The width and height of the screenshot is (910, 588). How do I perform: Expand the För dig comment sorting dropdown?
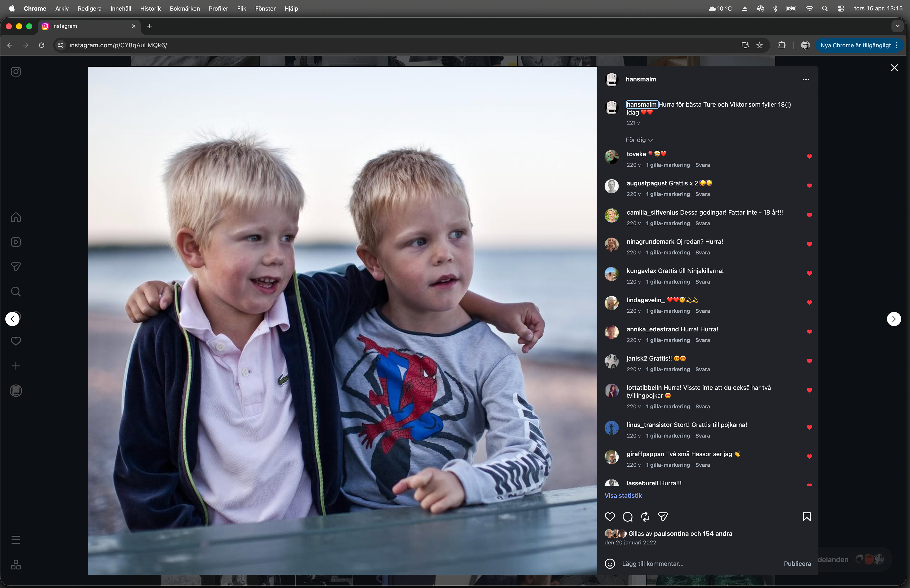(639, 140)
